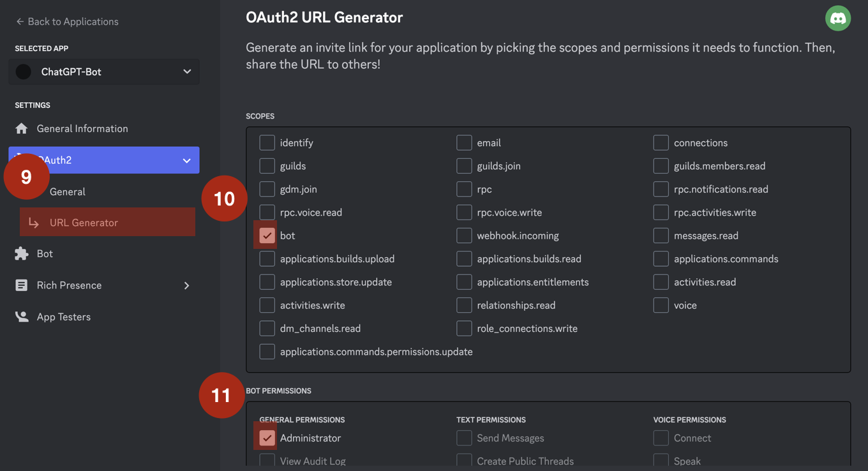This screenshot has width=868, height=471.
Task: Uncheck the bot scope checkbox
Action: 267,235
